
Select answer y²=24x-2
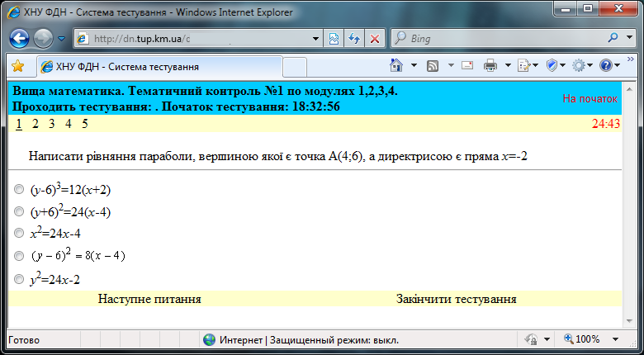tap(19, 279)
